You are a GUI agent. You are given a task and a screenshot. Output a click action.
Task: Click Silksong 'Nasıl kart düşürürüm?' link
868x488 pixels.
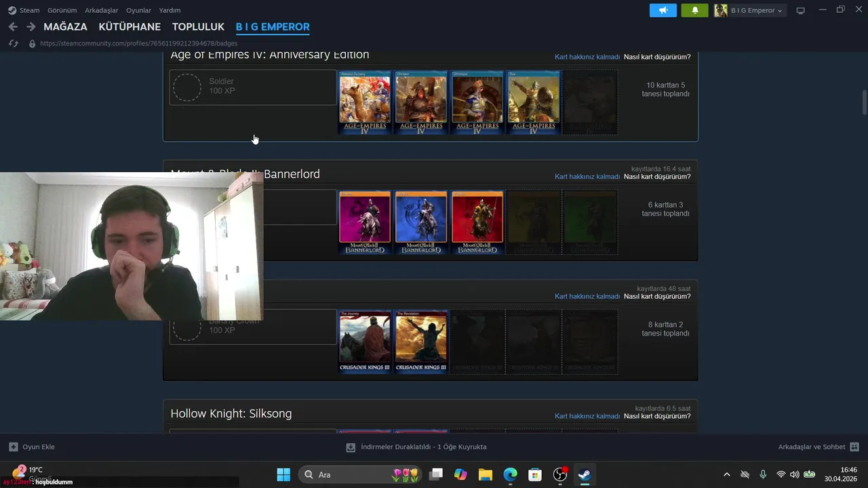(x=657, y=416)
